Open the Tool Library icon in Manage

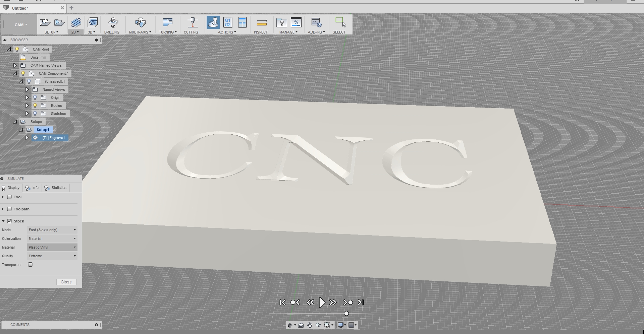coord(281,23)
